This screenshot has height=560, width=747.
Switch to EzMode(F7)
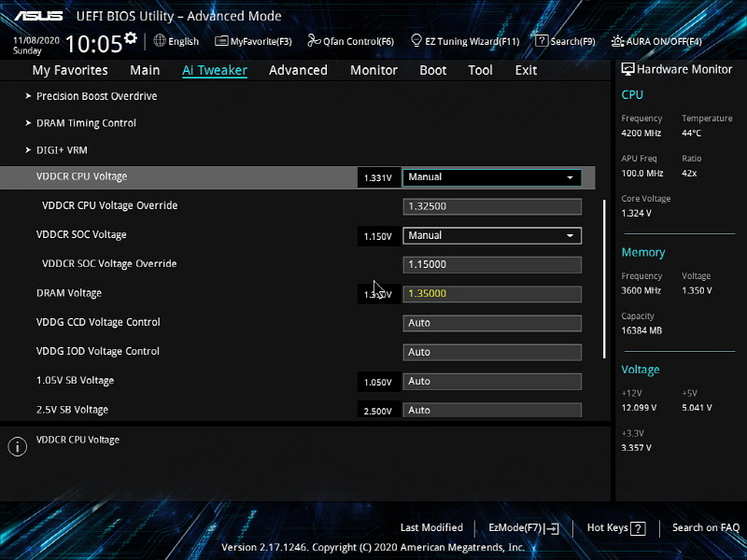pos(515,527)
